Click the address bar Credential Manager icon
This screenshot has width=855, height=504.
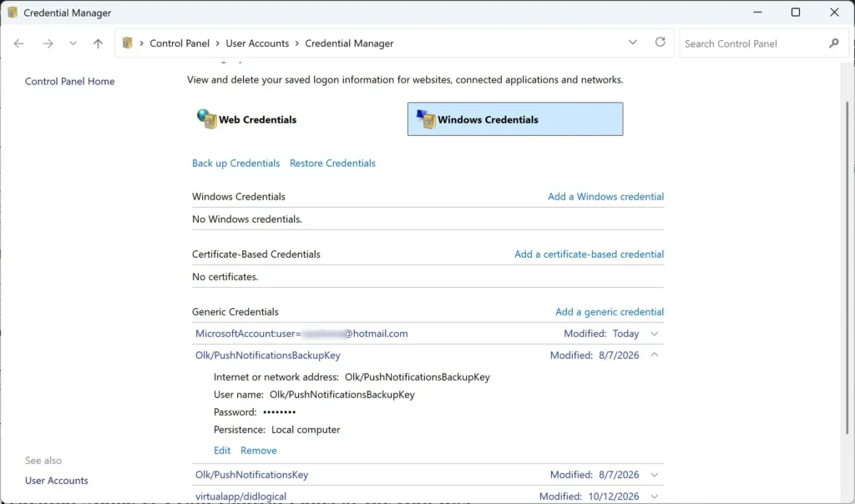(128, 43)
